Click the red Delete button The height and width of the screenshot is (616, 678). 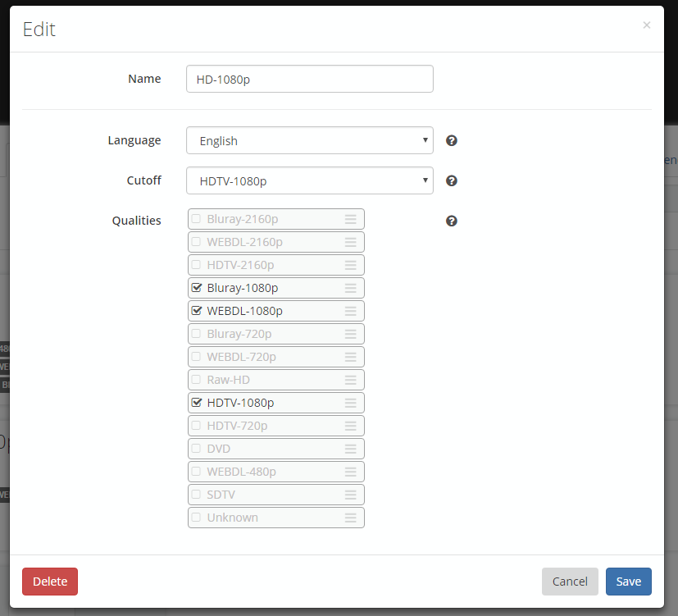pos(49,581)
